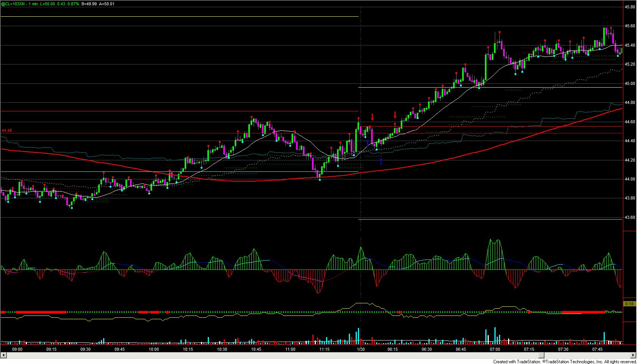The image size is (637, 364).
Task: Click the 44.40 price axis label
Action: (x=630, y=141)
